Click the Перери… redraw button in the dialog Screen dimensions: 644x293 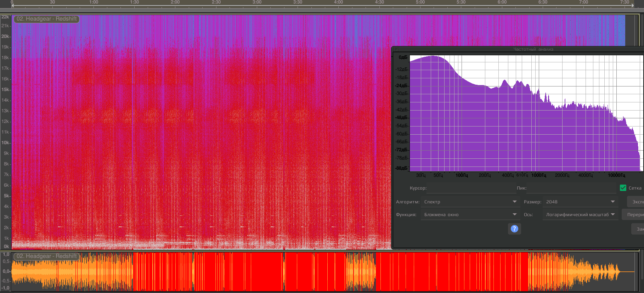pyautogui.click(x=633, y=215)
